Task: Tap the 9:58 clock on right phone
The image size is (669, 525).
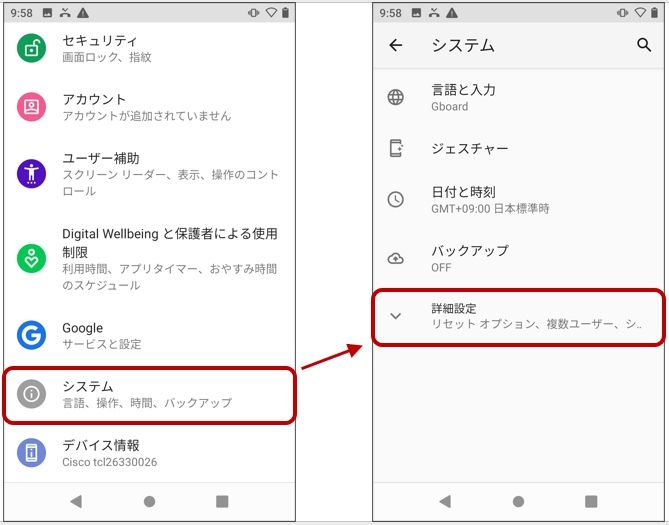Action: point(390,13)
